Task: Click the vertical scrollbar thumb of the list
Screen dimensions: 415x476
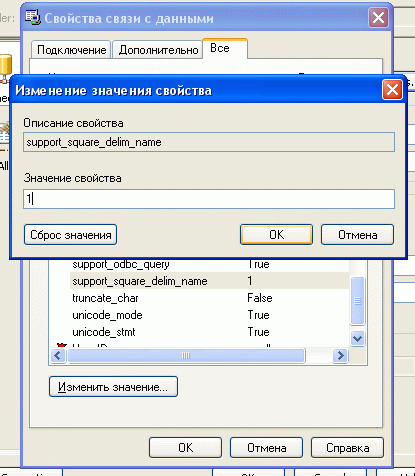Action: click(x=357, y=301)
